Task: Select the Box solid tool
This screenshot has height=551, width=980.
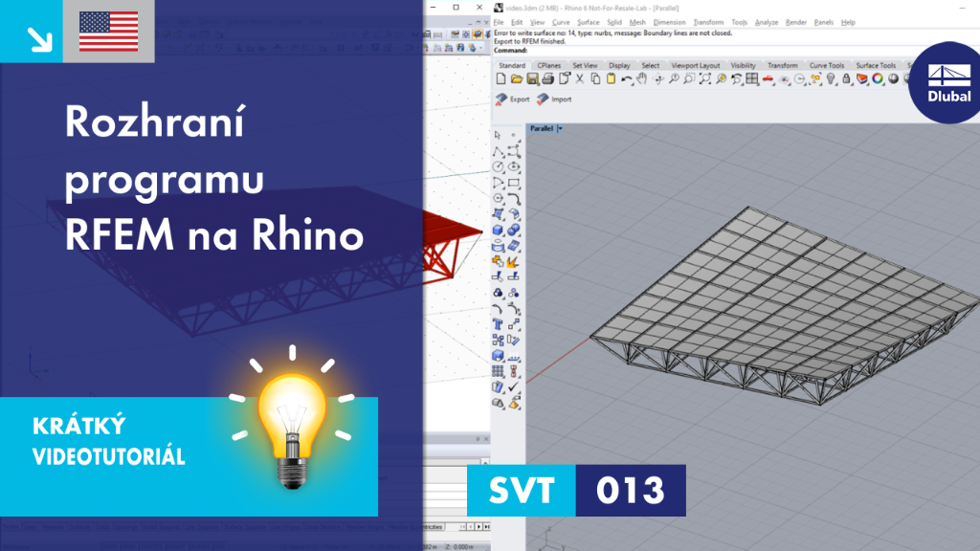Action: click(x=498, y=230)
